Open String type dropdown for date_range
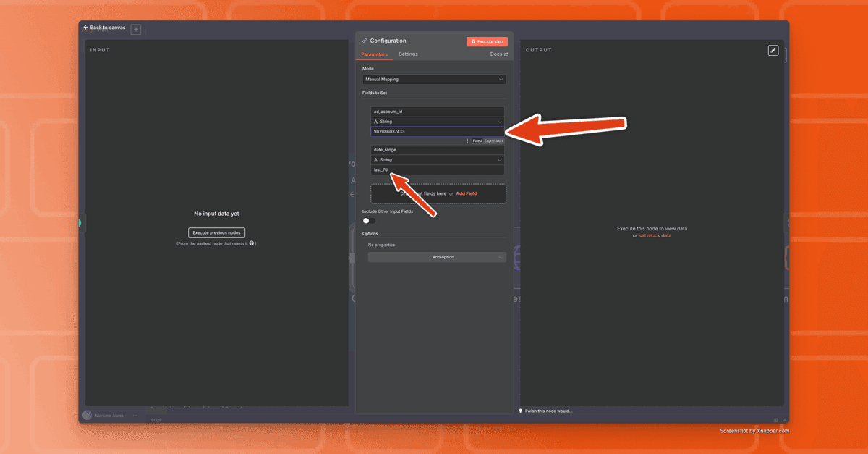The width and height of the screenshot is (868, 454). coord(438,159)
